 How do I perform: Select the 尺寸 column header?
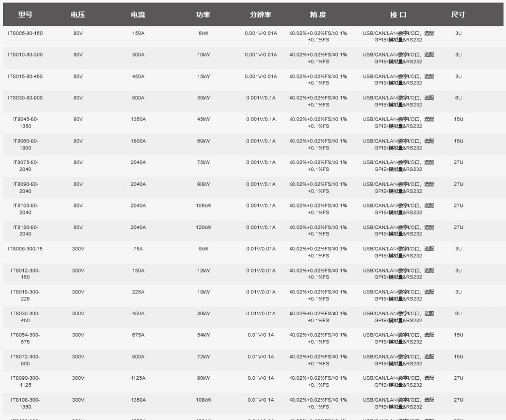click(x=458, y=15)
